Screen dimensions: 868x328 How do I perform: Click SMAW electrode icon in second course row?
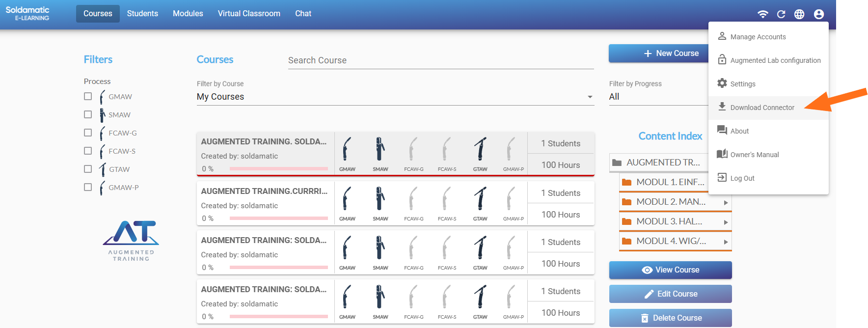380,199
